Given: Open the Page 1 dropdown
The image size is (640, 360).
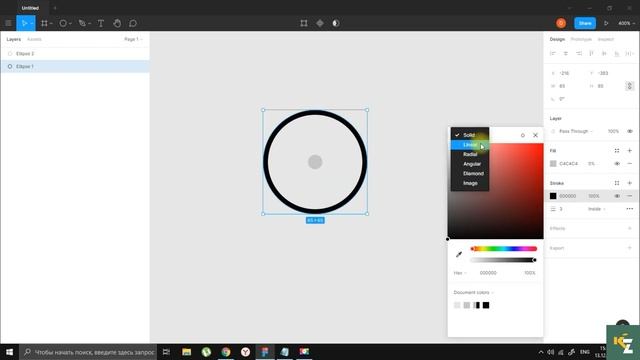Looking at the screenshot, I should (133, 39).
